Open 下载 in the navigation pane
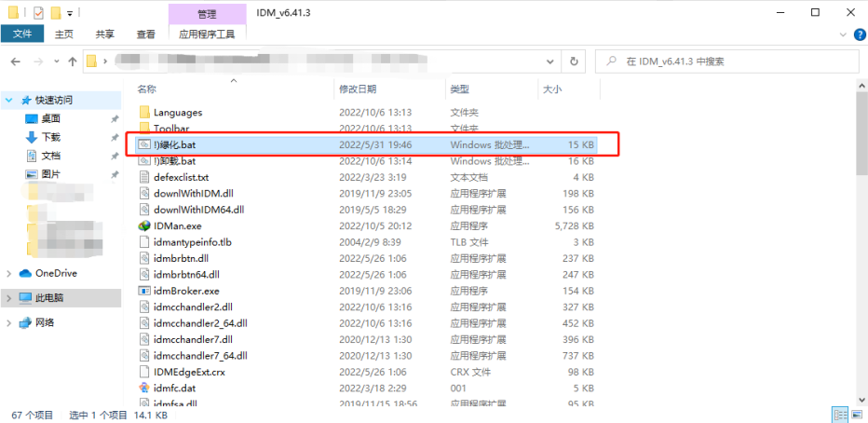The image size is (868, 423). tap(50, 137)
